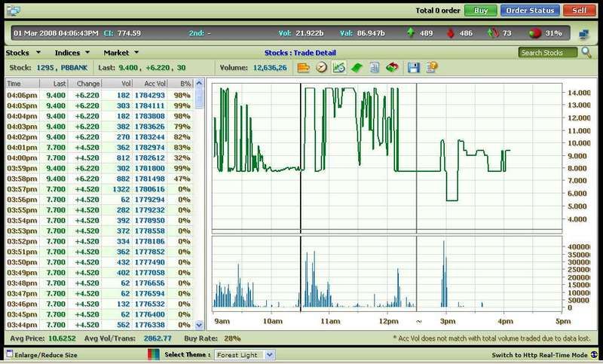Click the Order Status button
Viewport: 603px width, 364px height.
tap(530, 11)
